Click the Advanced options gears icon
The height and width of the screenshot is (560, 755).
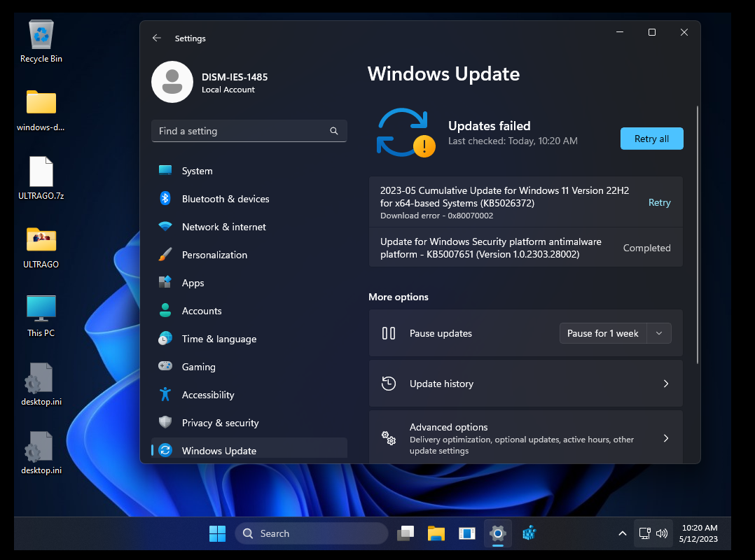pos(389,437)
